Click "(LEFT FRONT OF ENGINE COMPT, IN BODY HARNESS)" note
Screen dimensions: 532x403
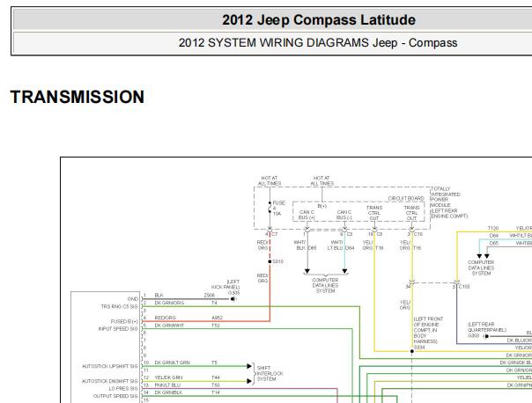(x=428, y=330)
